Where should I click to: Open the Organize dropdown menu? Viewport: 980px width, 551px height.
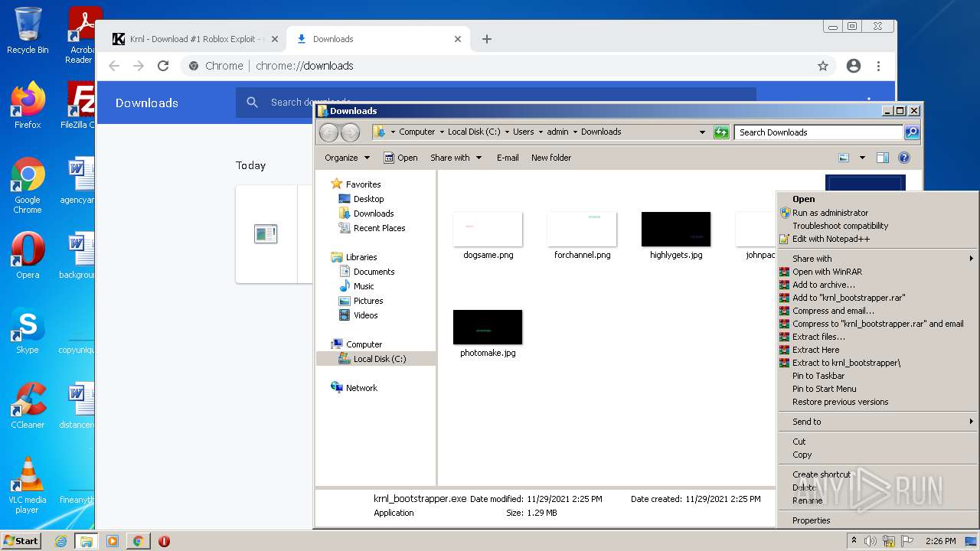pyautogui.click(x=347, y=158)
